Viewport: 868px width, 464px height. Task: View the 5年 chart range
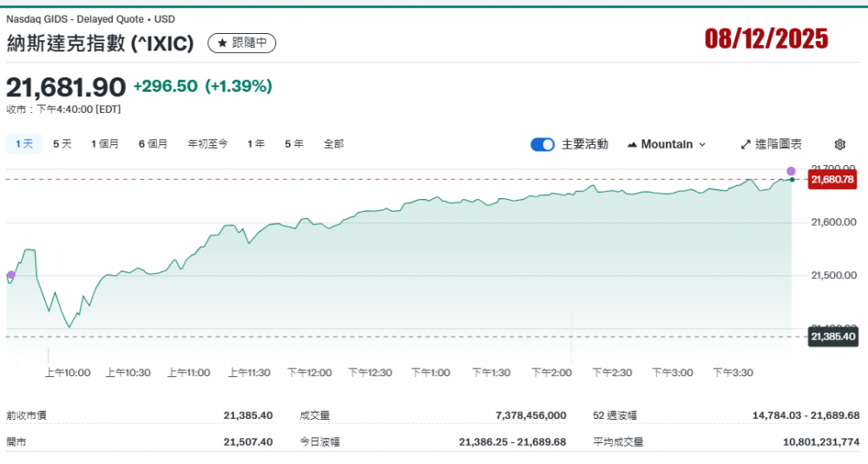[294, 144]
